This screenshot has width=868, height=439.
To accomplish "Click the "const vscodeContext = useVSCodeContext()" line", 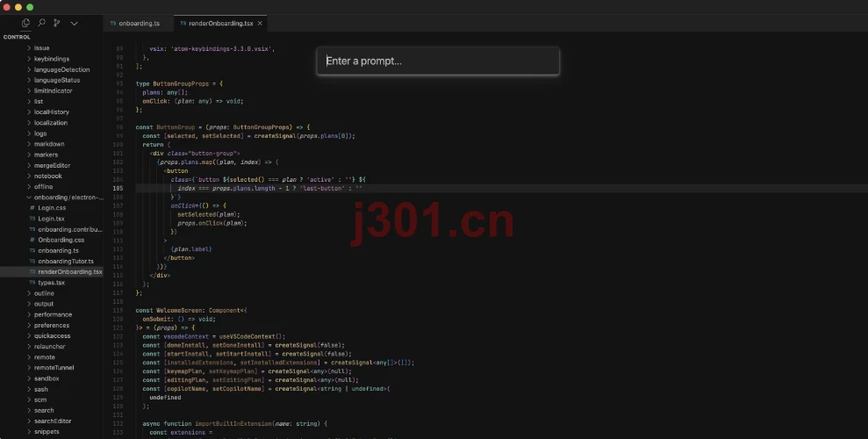I will [x=213, y=336].
